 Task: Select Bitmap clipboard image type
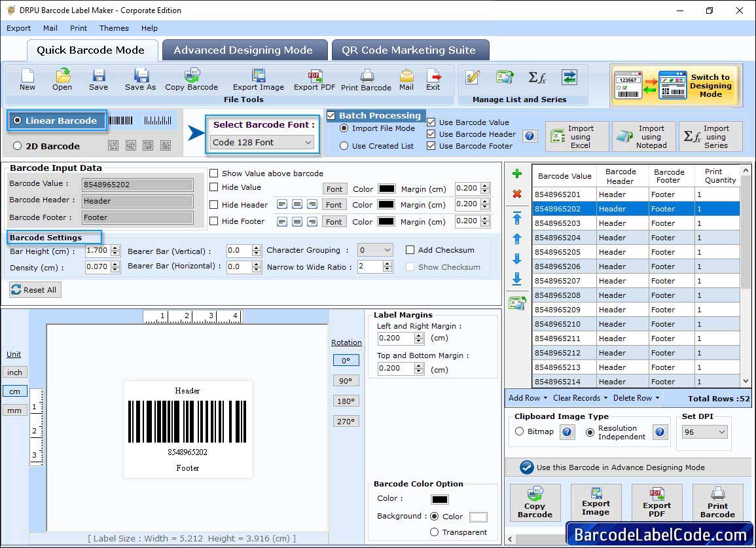(519, 431)
